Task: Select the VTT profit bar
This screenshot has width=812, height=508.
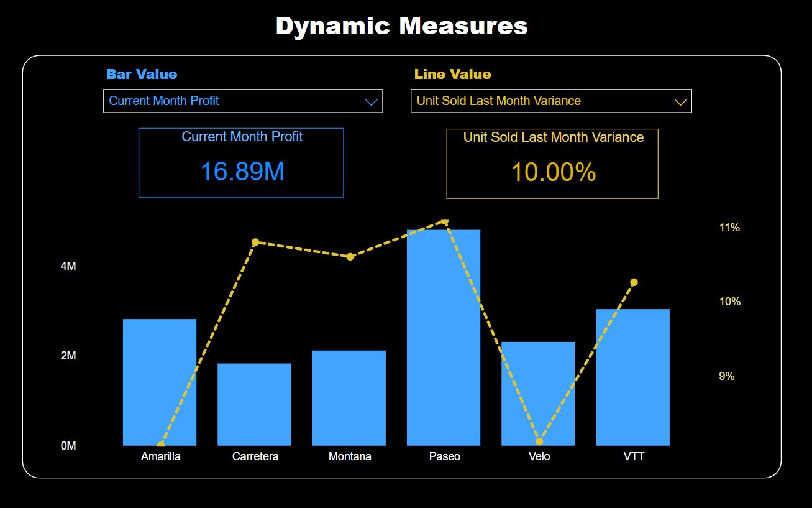Action: coord(633,377)
